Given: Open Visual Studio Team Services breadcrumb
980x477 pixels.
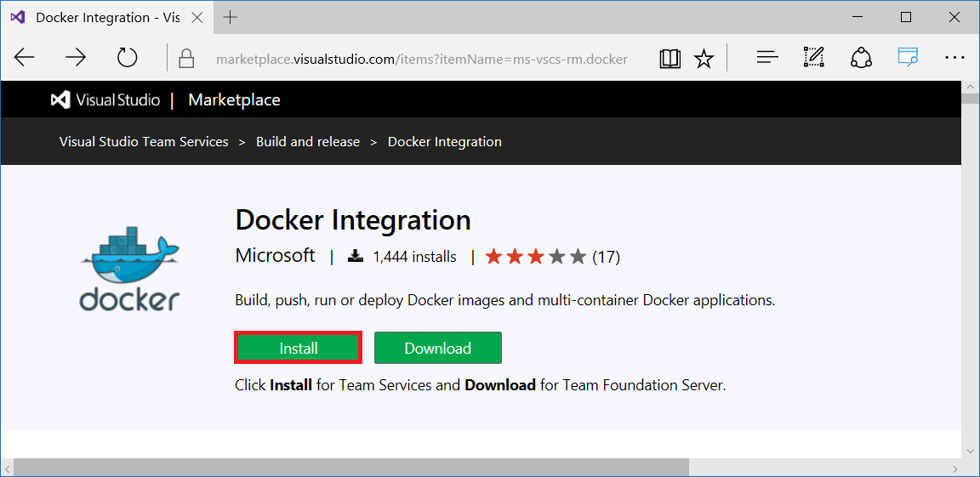Looking at the screenshot, I should [x=144, y=142].
